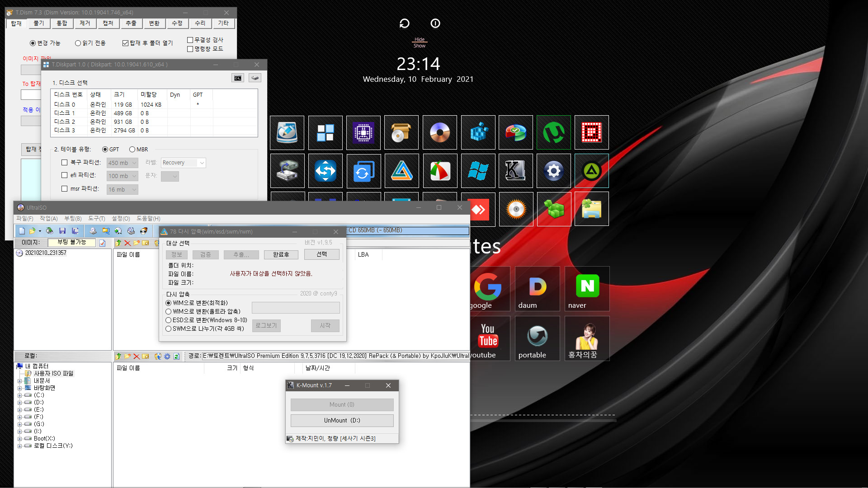This screenshot has width=868, height=488.
Task: Open the youtube shortcut tile
Action: coord(490,338)
